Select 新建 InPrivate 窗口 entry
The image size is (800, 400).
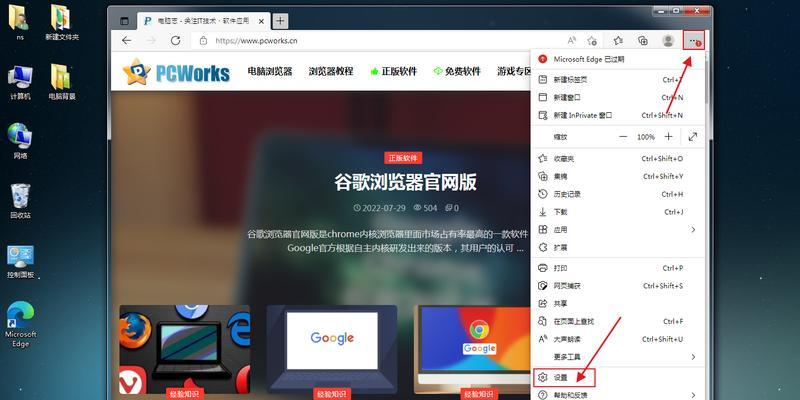pos(617,115)
